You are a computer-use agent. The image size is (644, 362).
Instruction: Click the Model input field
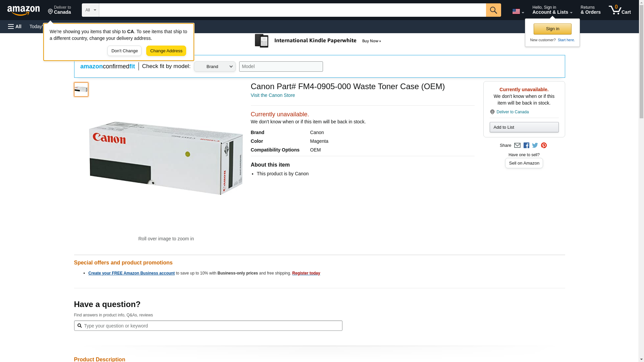pos(281,66)
